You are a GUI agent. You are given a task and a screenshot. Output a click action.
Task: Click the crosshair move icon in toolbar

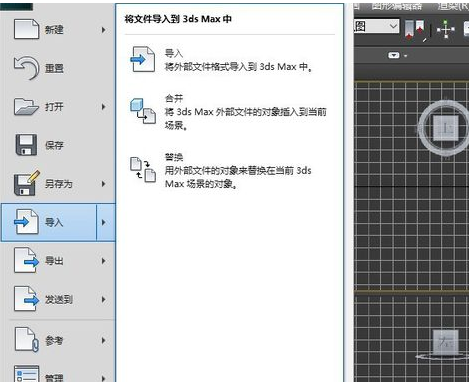tap(446, 29)
